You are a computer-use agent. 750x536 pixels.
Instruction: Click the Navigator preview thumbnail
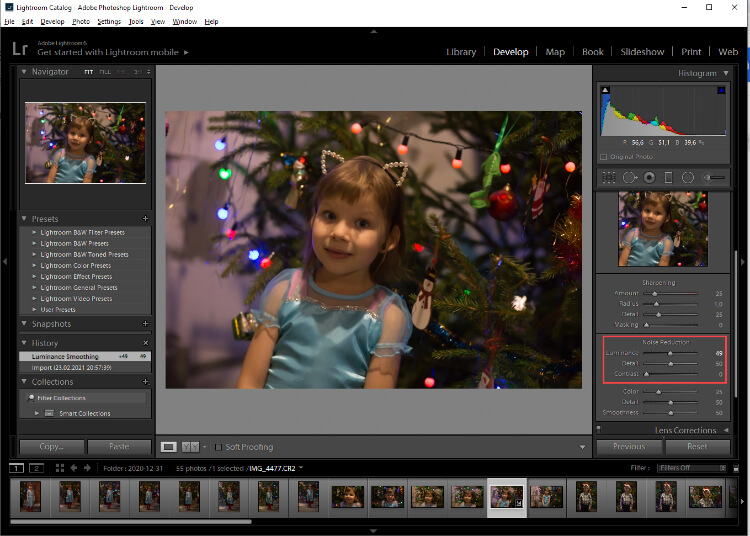pos(86,142)
